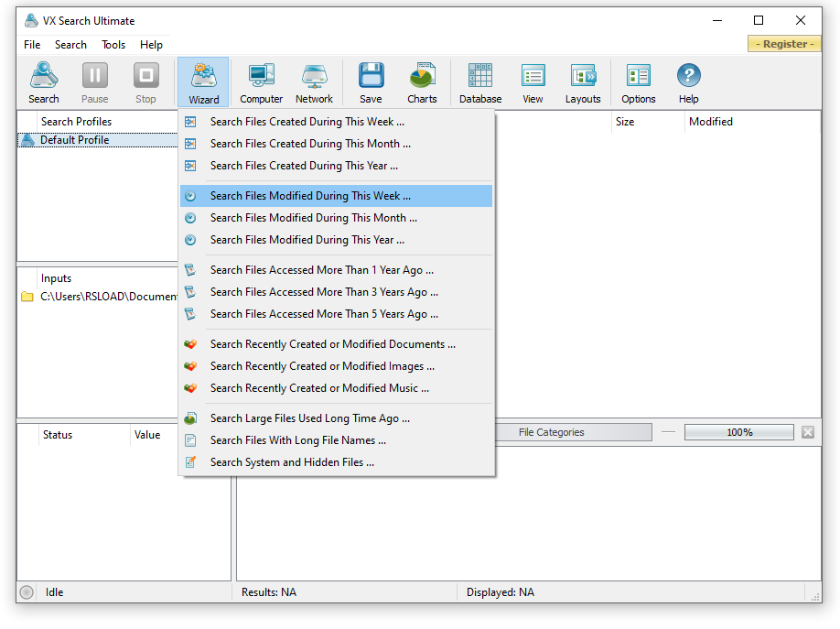Choose Search Recently Created or Modified Images
Image resolution: width=840 pixels, height=629 pixels.
336,365
